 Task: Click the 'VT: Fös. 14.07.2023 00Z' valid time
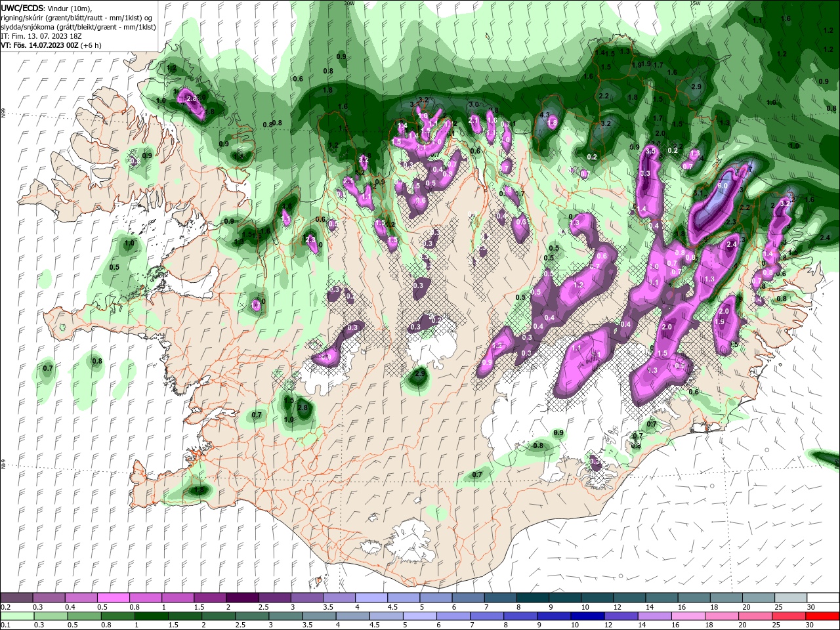click(40, 45)
